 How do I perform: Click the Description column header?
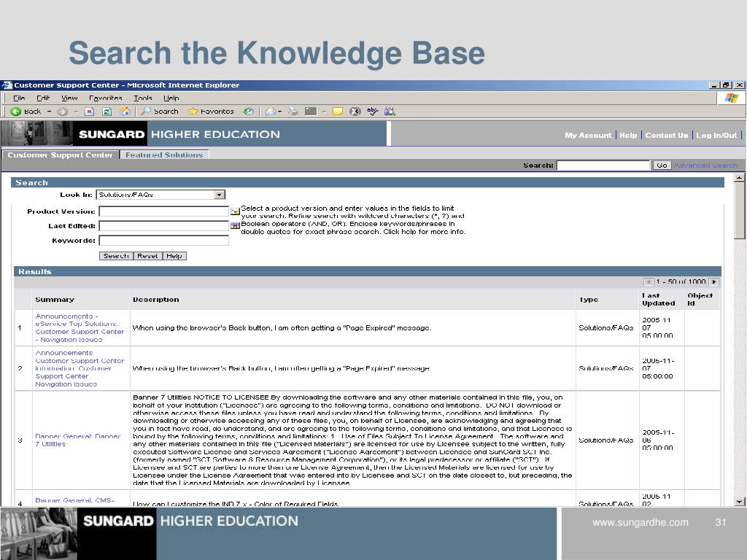pos(156,300)
